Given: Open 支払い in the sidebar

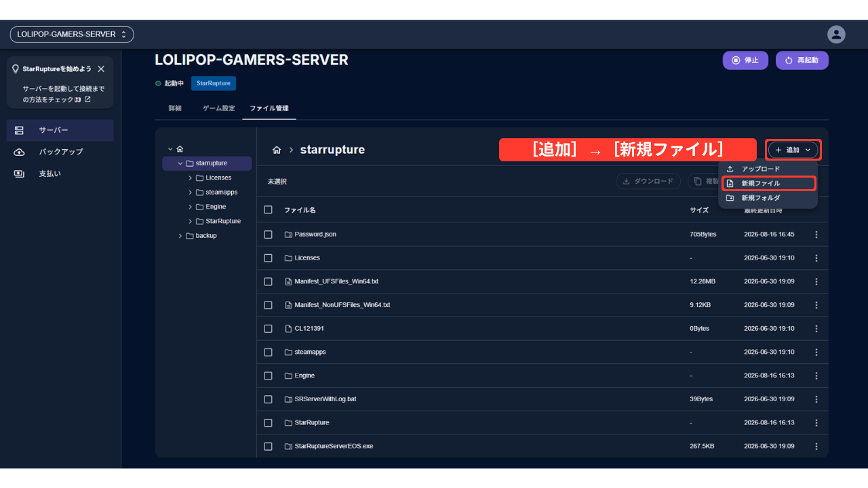Looking at the screenshot, I should tap(60, 174).
